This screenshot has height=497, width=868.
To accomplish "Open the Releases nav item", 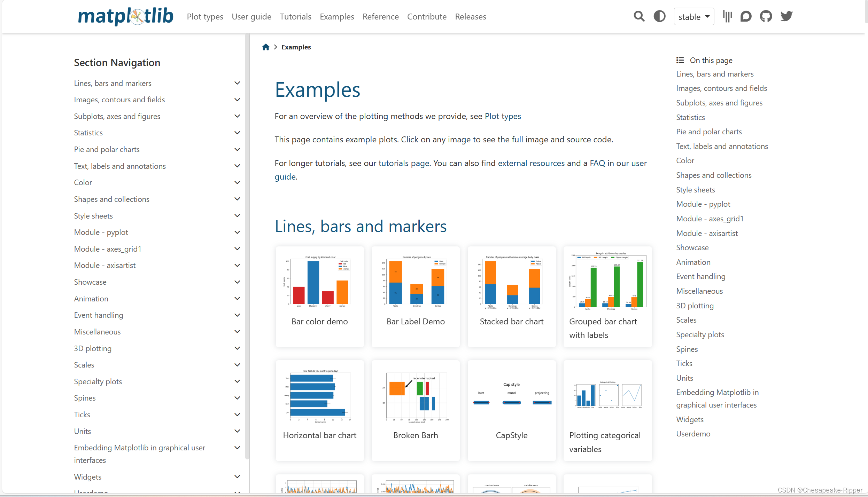I will (470, 17).
